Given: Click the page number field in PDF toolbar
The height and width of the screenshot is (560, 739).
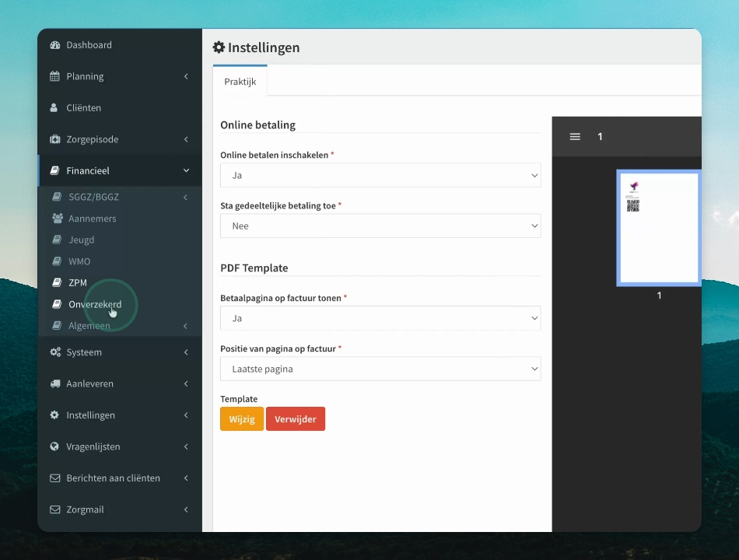Looking at the screenshot, I should click(x=600, y=137).
